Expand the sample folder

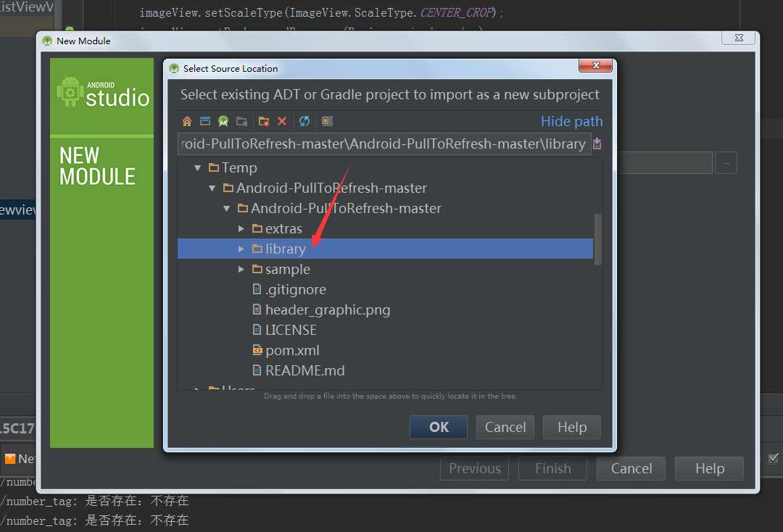click(241, 269)
